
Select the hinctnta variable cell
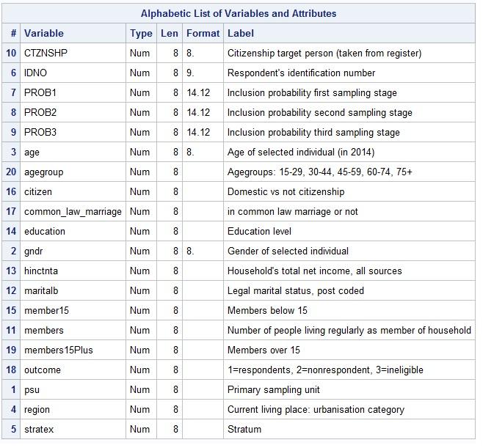click(x=73, y=271)
